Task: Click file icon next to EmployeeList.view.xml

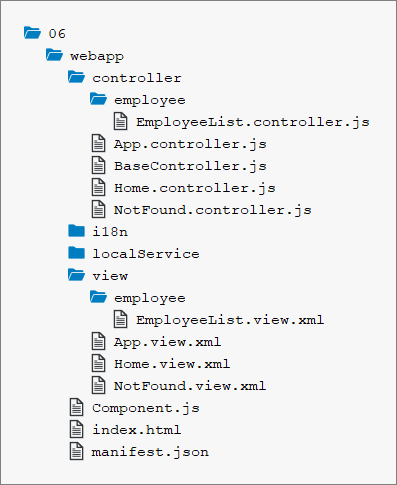Action: point(120,319)
